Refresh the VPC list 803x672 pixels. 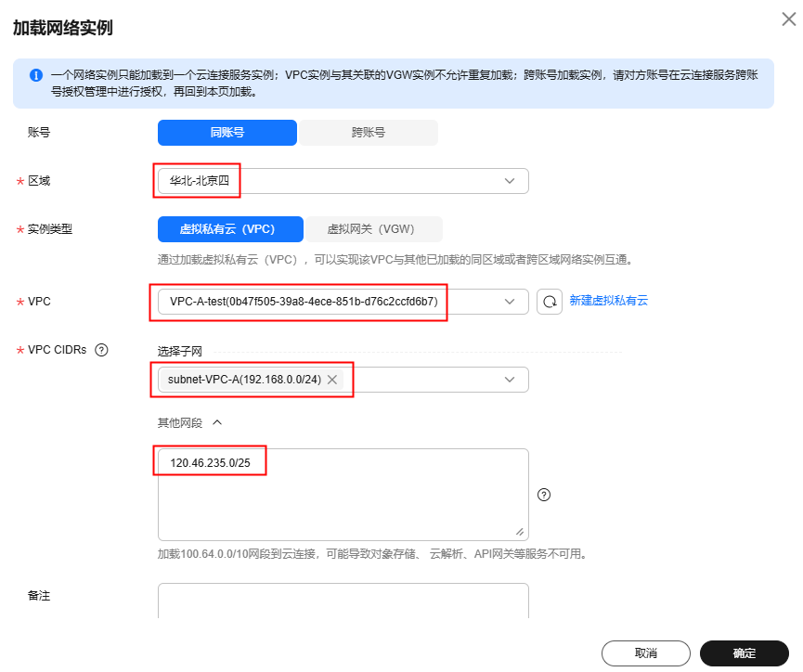pos(550,302)
